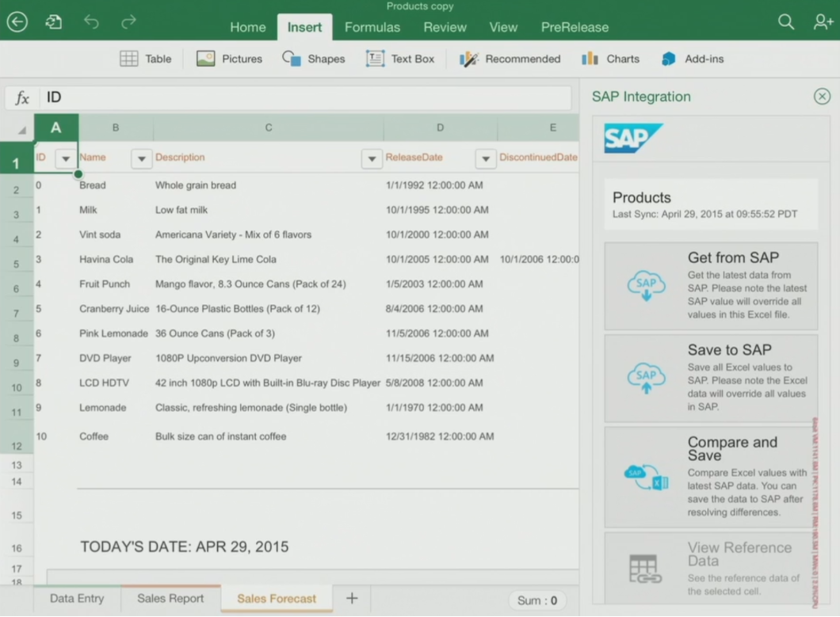Open the Name column filter dropdown
The image size is (840, 617).
tap(141, 158)
